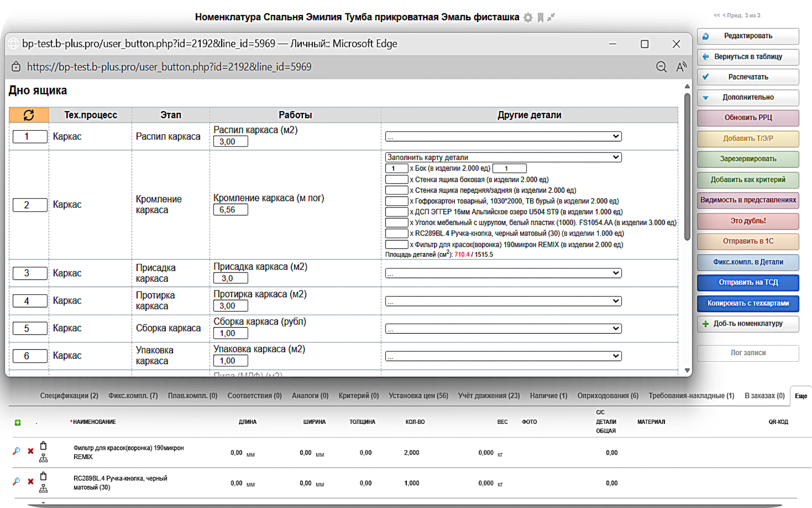Open magnifier for Фильтр для красок row

tap(16, 451)
